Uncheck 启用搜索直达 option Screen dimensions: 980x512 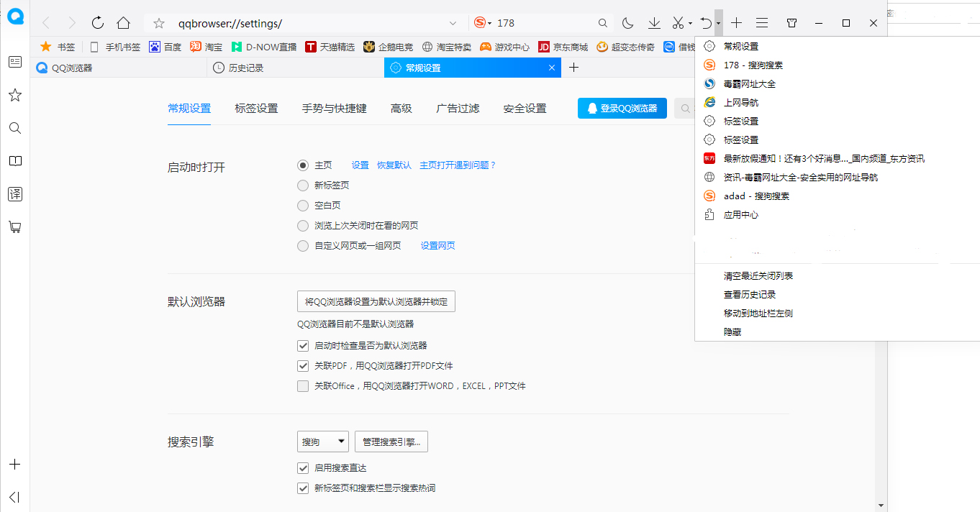click(x=303, y=467)
